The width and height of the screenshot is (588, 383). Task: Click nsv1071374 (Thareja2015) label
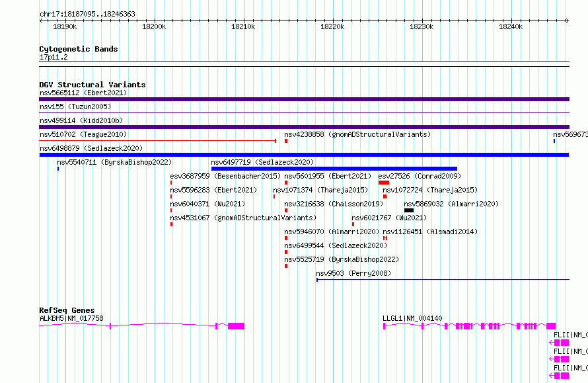point(320,190)
